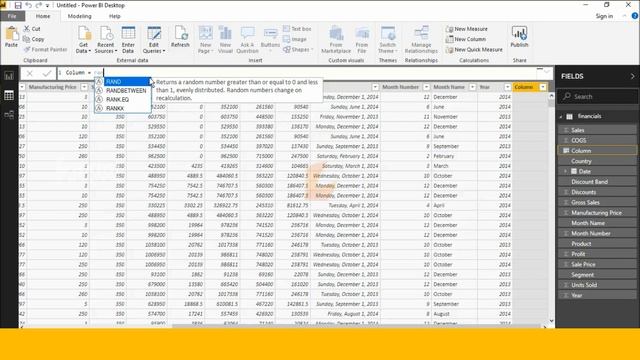Commit formula with checkmark icon
Image resolution: width=640 pixels, height=360 pixels.
(x=47, y=73)
